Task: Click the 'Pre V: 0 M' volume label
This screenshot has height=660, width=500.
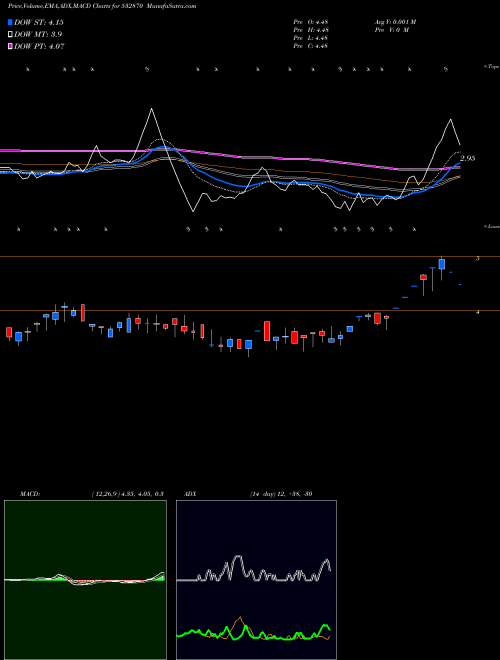Action: 392,30
